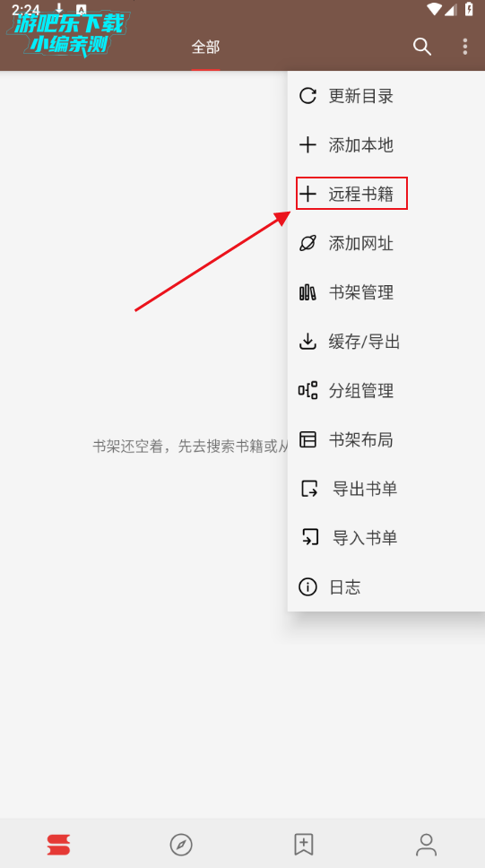Screen dimensions: 485x868
Task: Click the download icon for 缓存/导出
Action: (x=307, y=342)
